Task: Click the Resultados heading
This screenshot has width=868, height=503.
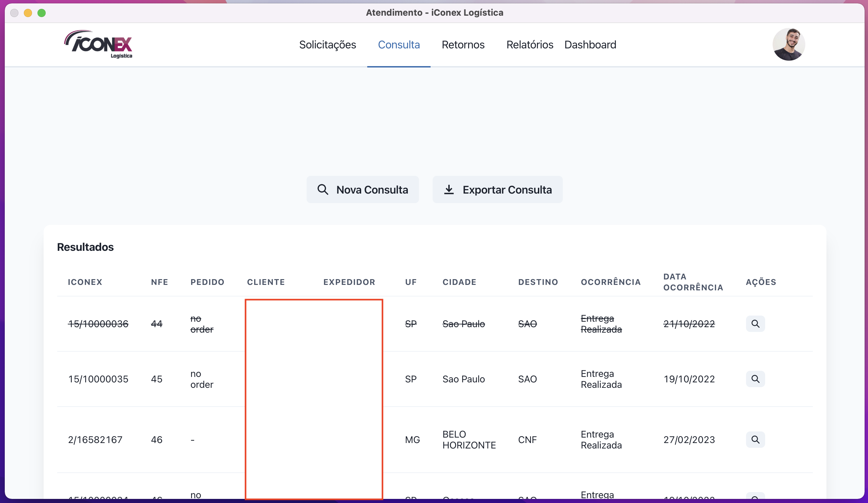Action: pos(86,247)
